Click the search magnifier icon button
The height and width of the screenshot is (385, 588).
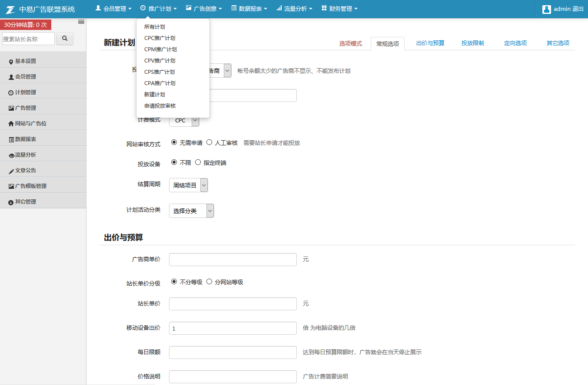(65, 39)
